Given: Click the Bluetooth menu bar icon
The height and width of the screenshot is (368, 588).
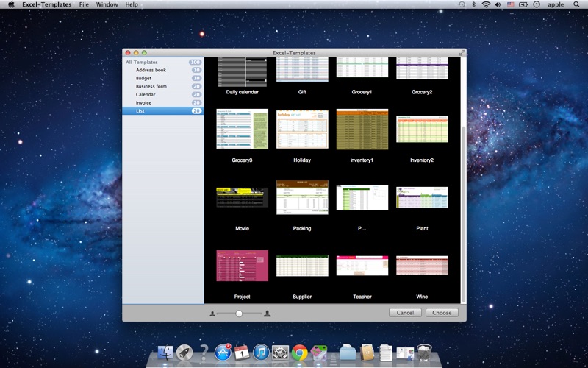Looking at the screenshot, I should coord(473,4).
